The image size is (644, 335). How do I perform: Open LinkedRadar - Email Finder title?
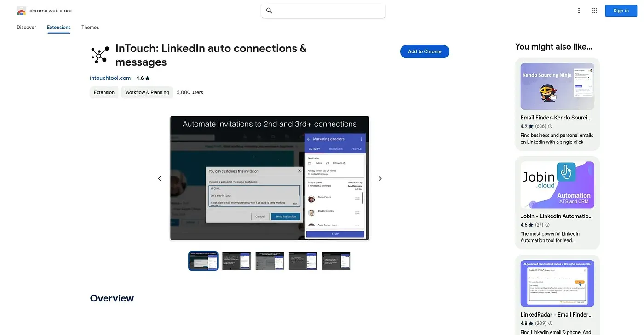[x=557, y=315]
